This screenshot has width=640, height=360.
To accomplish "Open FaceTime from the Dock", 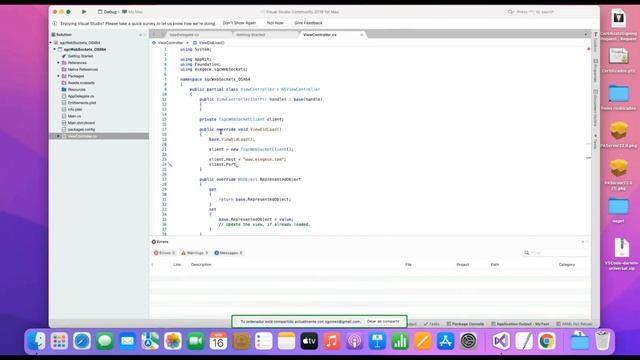I will click(196, 341).
